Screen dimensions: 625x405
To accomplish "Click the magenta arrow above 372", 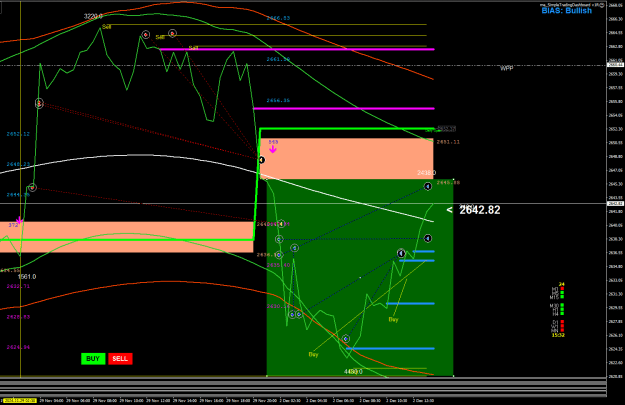I will [x=19, y=220].
